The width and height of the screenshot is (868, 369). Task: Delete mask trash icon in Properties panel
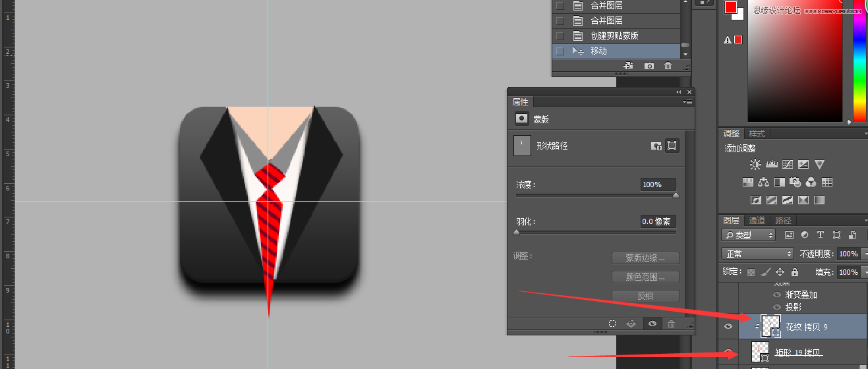tap(671, 324)
